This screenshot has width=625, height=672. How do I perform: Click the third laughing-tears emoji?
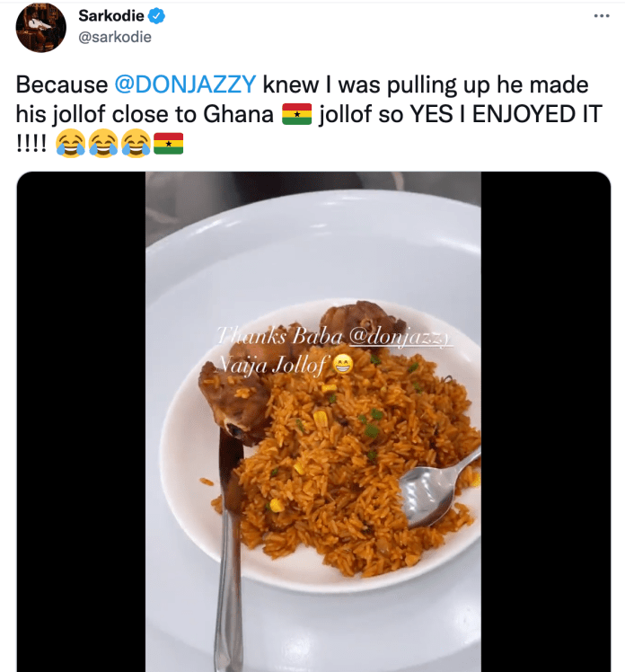pyautogui.click(x=136, y=144)
